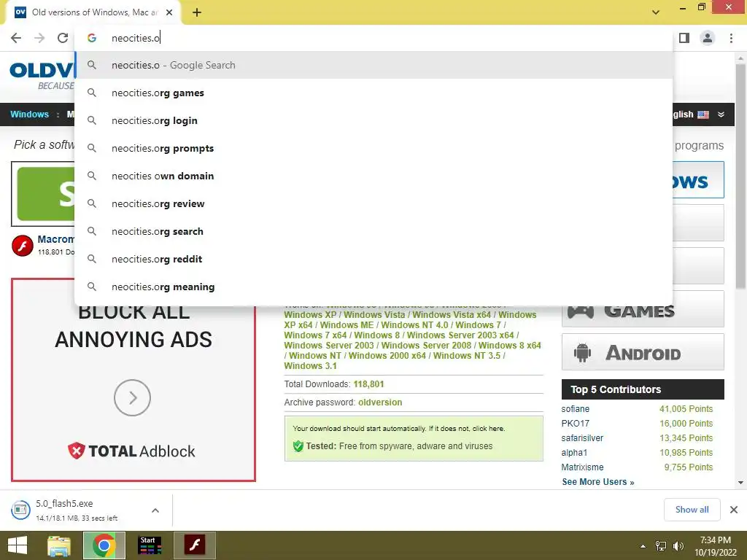Select the 'neocities.org review' suggestion

374,203
